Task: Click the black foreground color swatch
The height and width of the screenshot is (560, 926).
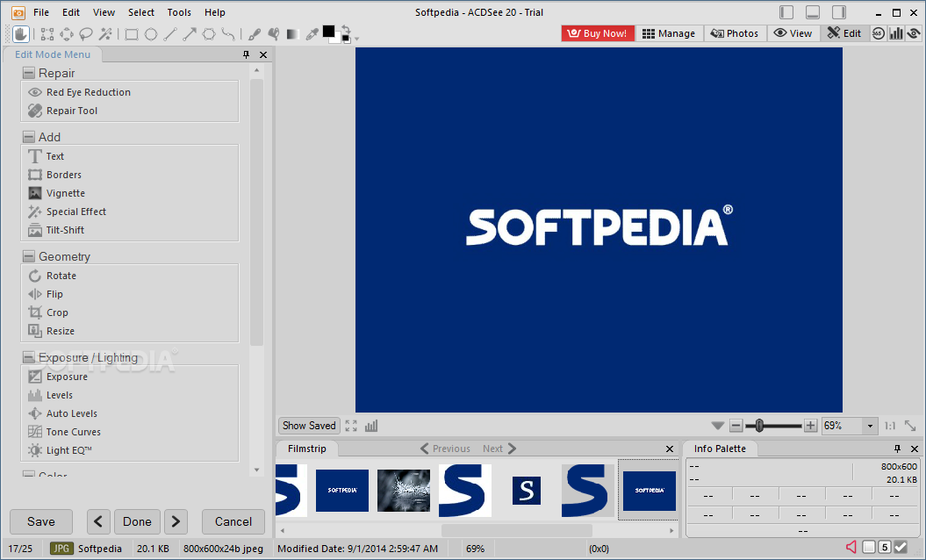Action: [328, 32]
